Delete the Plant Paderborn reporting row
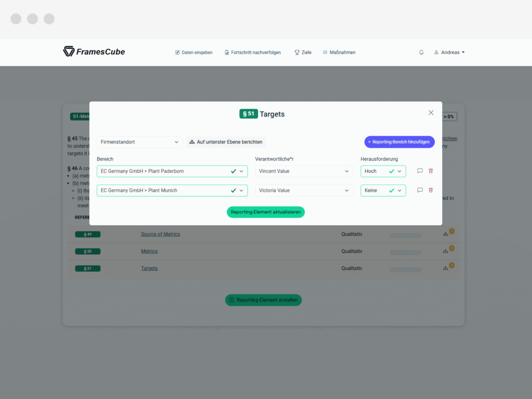The image size is (532, 399). click(x=431, y=171)
